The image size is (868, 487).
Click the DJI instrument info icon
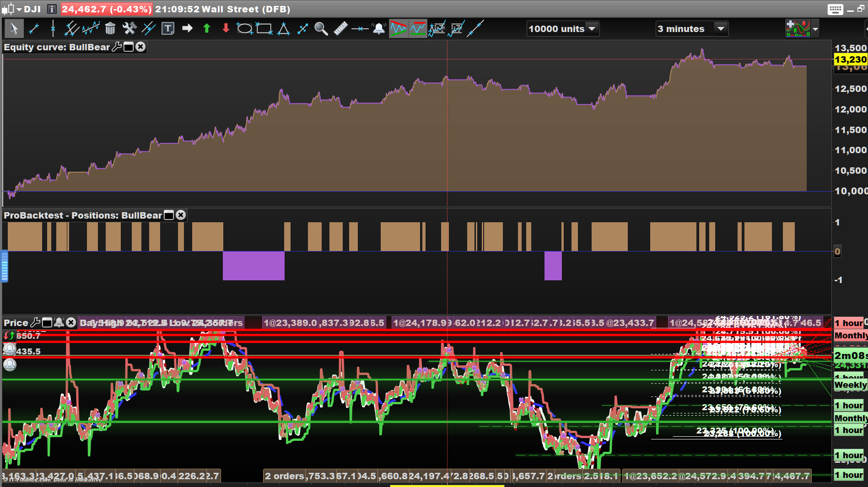click(x=52, y=9)
